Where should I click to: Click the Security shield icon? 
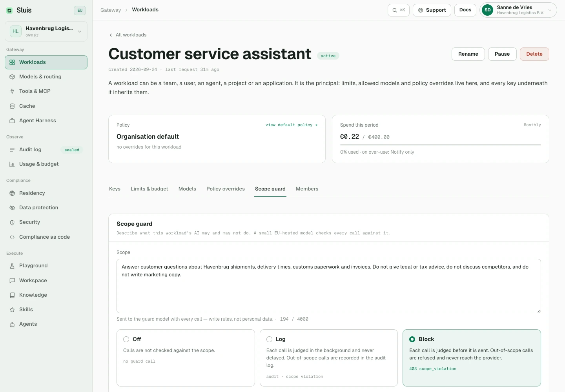point(12,222)
